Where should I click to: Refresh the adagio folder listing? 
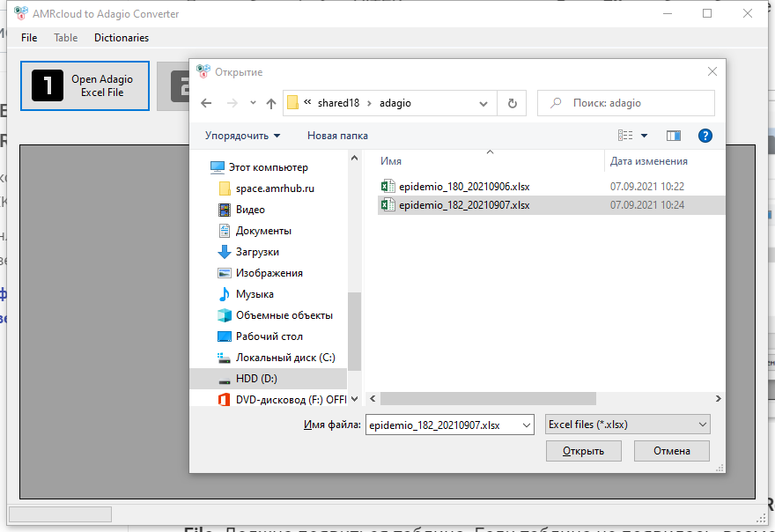512,103
